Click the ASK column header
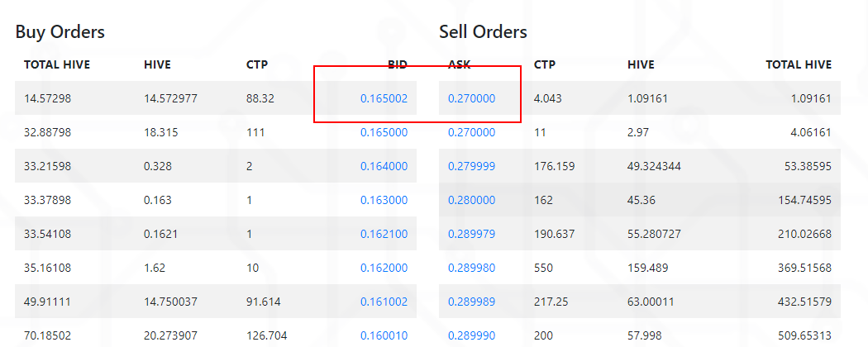This screenshot has width=868, height=347. click(459, 64)
